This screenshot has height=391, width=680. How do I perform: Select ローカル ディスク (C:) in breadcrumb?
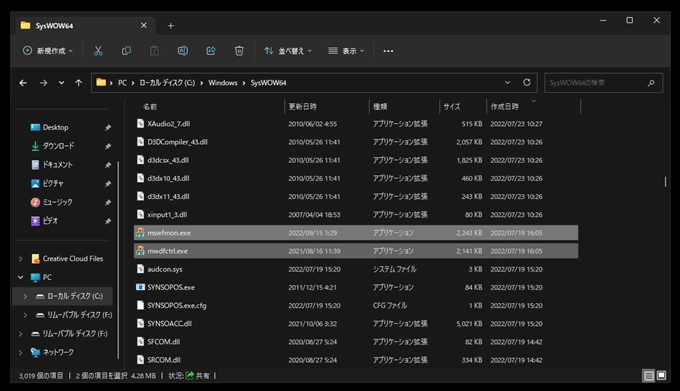coord(167,83)
